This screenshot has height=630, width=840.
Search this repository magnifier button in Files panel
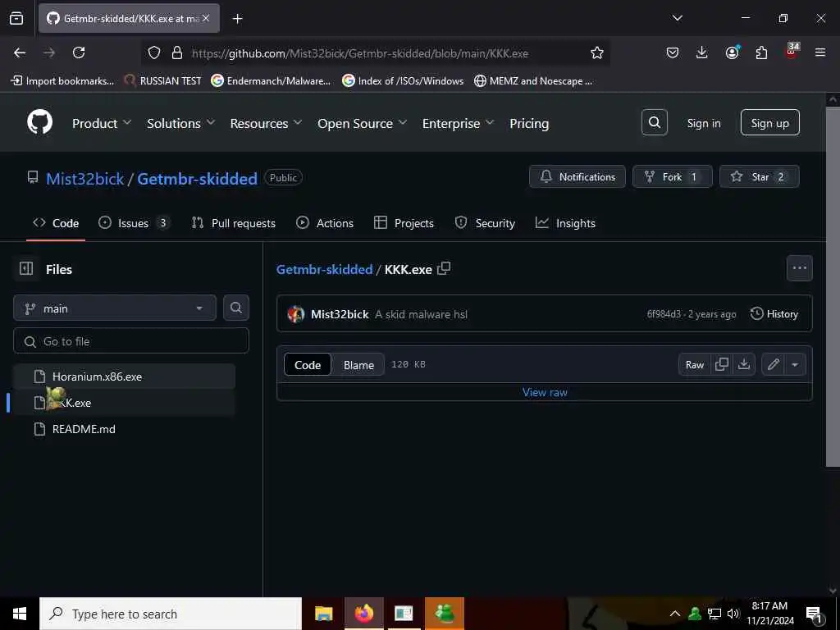[x=235, y=308]
